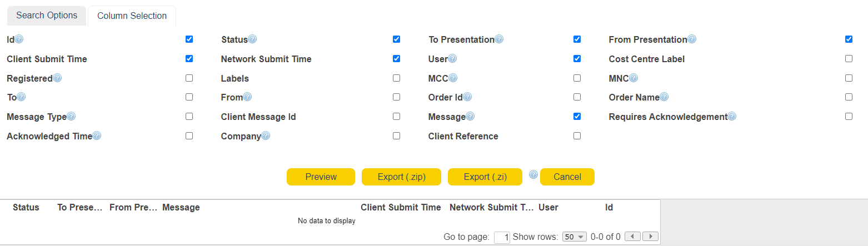868x246 pixels.
Task: Click the help icon next to Id
Action: pos(19,39)
